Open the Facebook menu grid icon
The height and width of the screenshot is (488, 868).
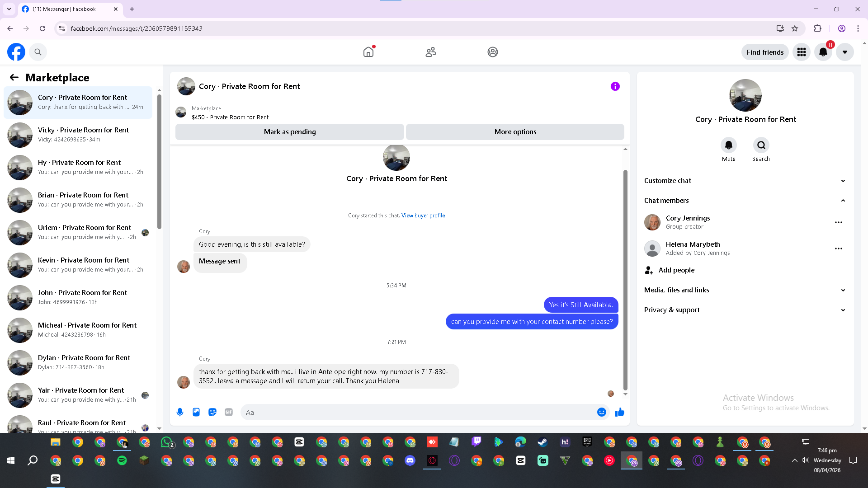point(801,52)
